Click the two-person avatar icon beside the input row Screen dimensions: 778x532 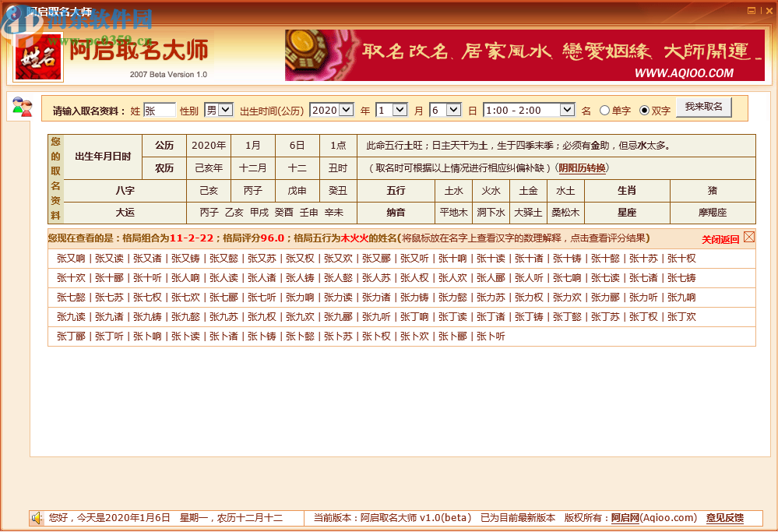[x=23, y=105]
